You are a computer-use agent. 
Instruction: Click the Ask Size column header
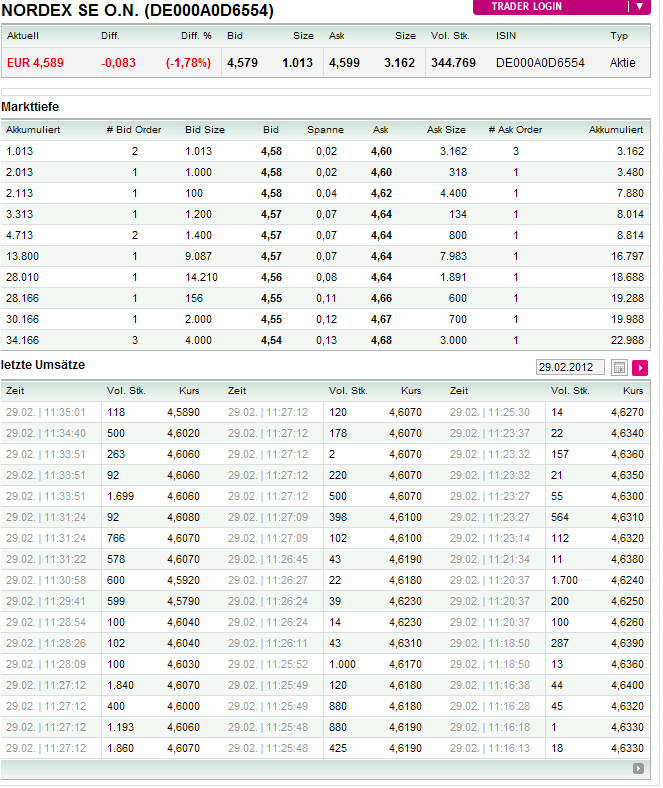coord(446,130)
